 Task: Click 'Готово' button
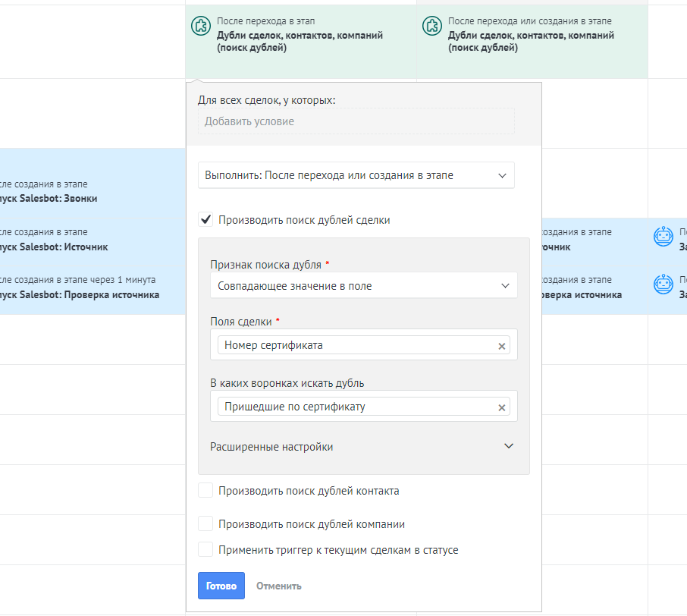221,586
